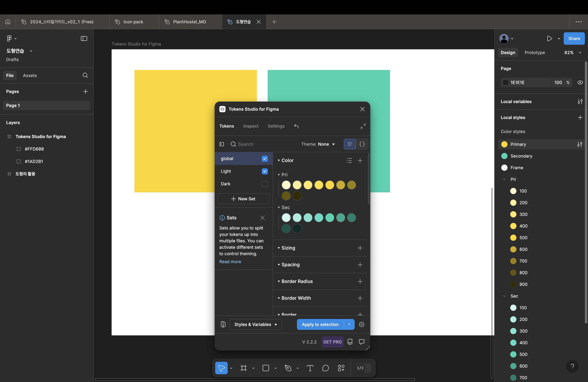Open the Read more link
The width and height of the screenshot is (588, 382).
coord(230,261)
